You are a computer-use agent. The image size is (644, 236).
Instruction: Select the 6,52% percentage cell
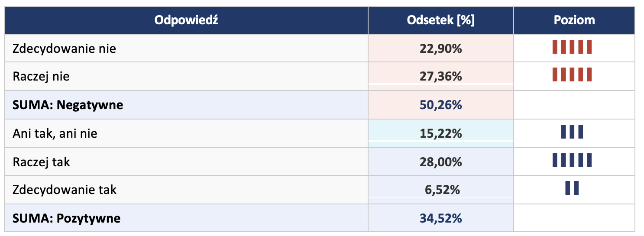pos(440,190)
